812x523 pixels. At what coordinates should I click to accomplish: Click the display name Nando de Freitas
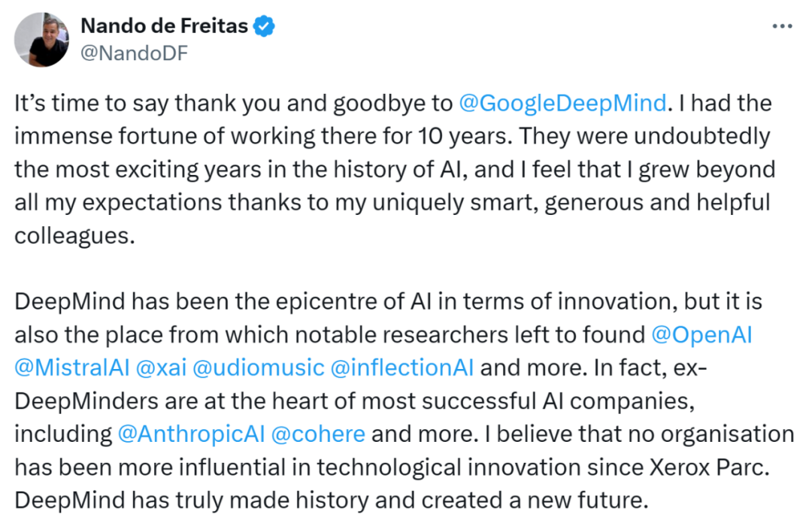point(164,26)
